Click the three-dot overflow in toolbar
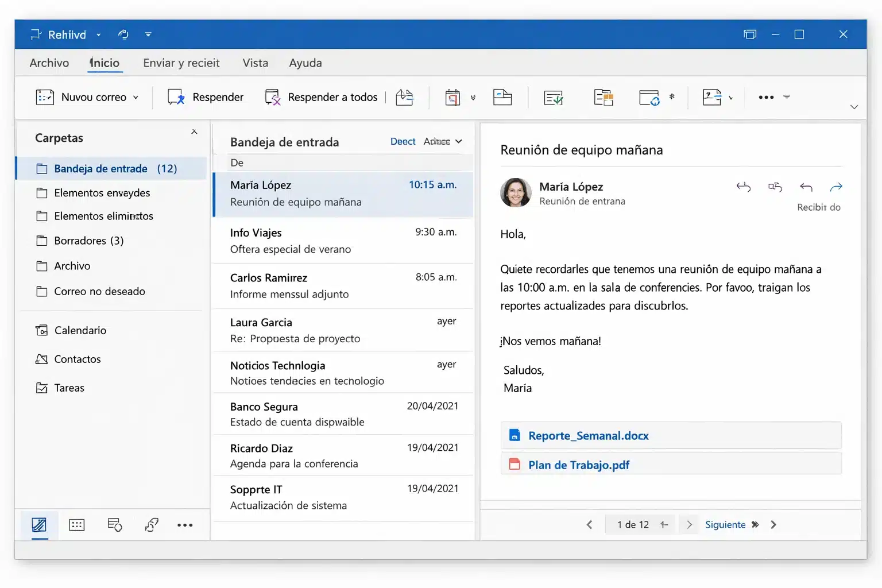 pos(766,97)
